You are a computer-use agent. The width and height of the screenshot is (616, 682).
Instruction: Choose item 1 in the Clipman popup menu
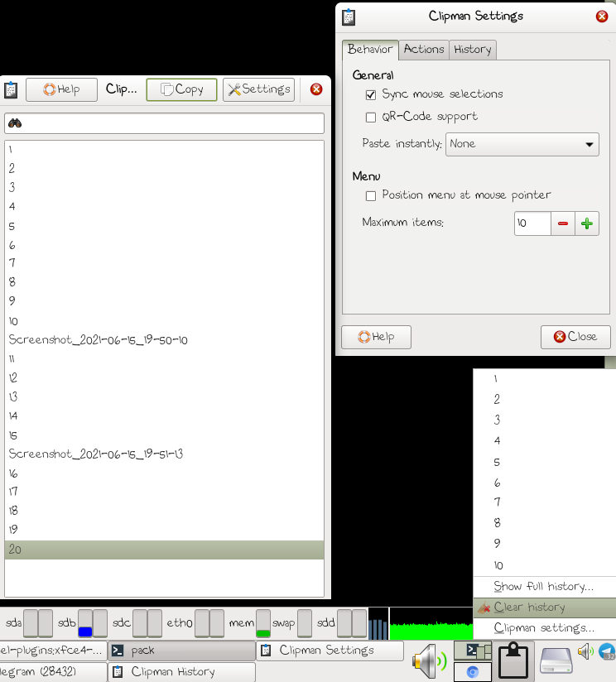[x=545, y=379]
